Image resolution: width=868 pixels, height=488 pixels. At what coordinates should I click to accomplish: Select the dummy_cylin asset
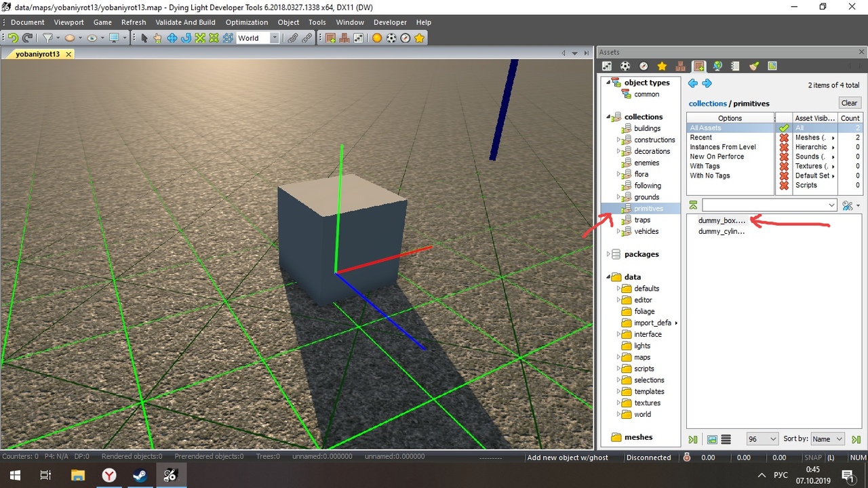coord(722,231)
